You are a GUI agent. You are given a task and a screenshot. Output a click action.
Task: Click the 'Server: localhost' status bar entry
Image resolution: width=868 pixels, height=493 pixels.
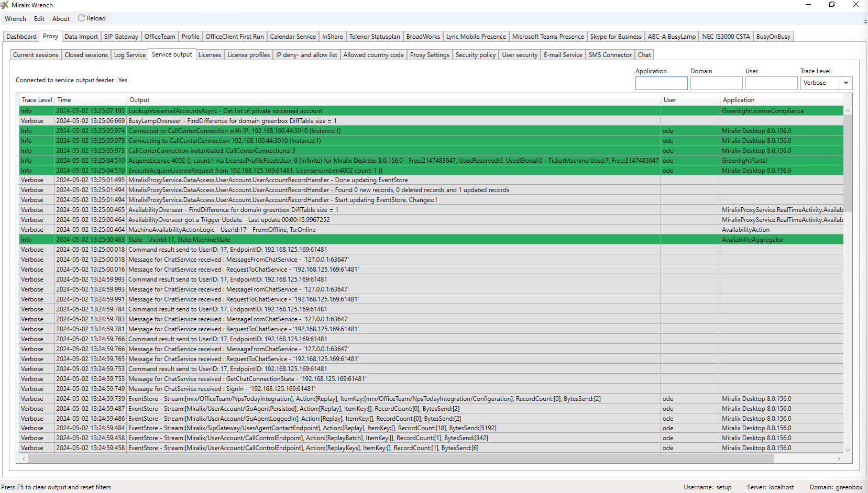(771, 487)
